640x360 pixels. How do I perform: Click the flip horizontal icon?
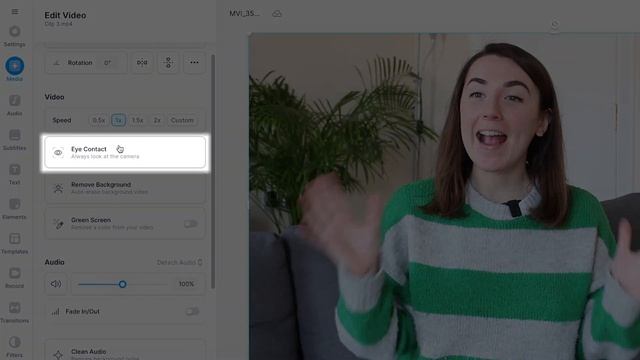[142, 62]
